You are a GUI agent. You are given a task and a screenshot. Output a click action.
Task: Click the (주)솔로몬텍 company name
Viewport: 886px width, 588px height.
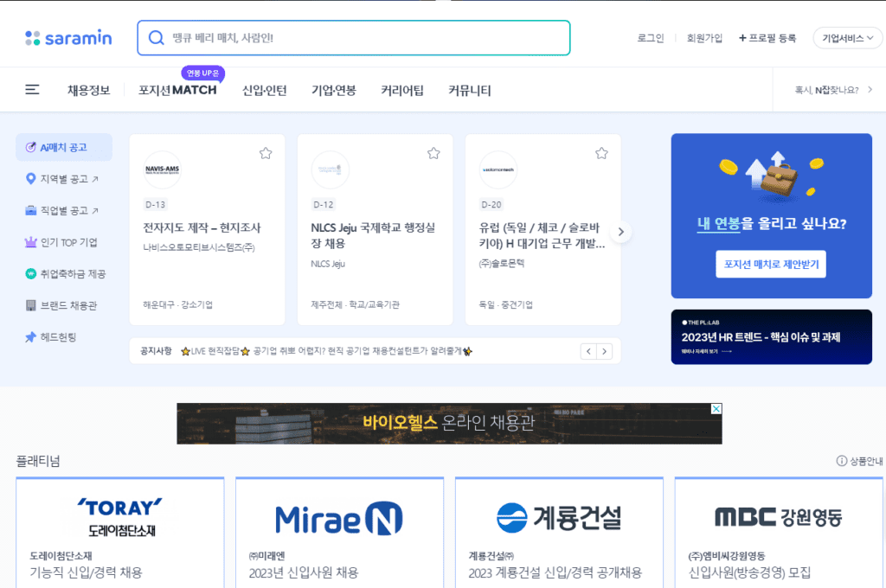pos(501,263)
